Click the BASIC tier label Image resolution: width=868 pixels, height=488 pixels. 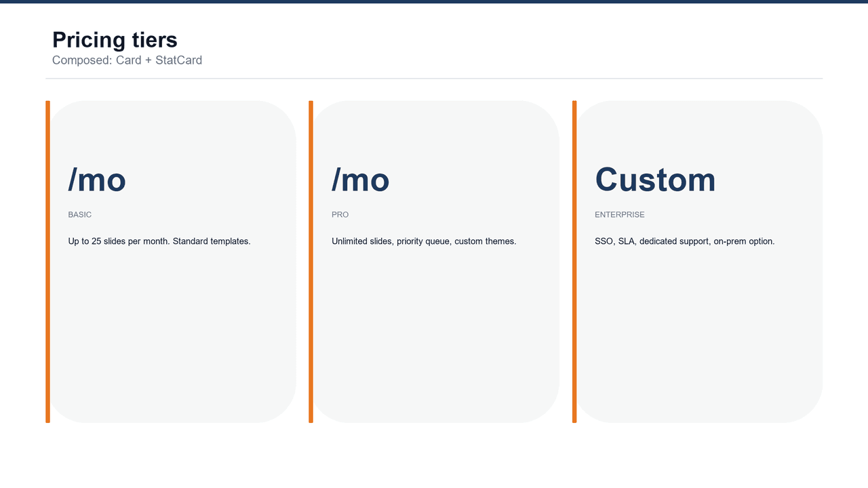[79, 214]
